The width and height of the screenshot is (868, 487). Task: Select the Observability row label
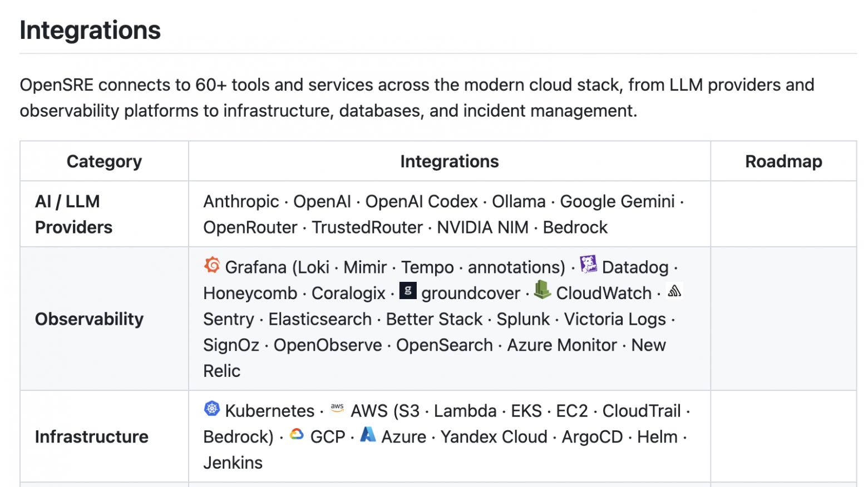[89, 319]
